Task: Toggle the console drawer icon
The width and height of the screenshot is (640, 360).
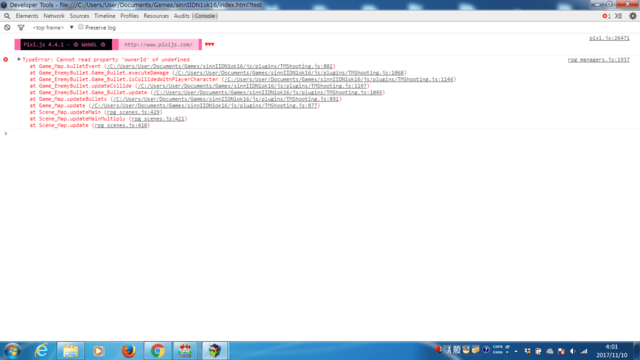Action: tap(618, 16)
